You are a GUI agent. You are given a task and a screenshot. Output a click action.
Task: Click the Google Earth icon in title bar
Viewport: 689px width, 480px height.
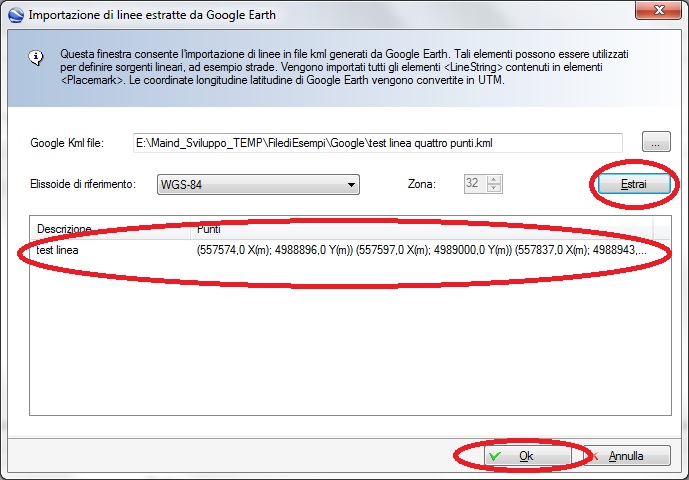tap(13, 13)
